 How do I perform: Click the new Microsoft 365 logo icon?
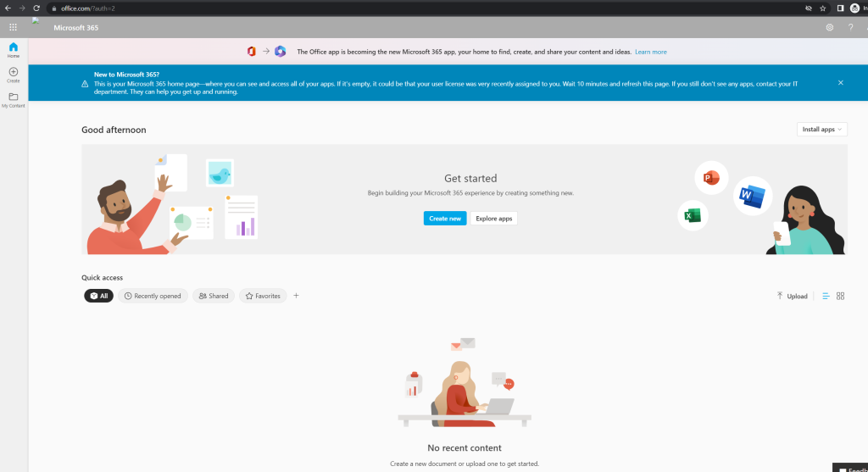click(x=280, y=52)
